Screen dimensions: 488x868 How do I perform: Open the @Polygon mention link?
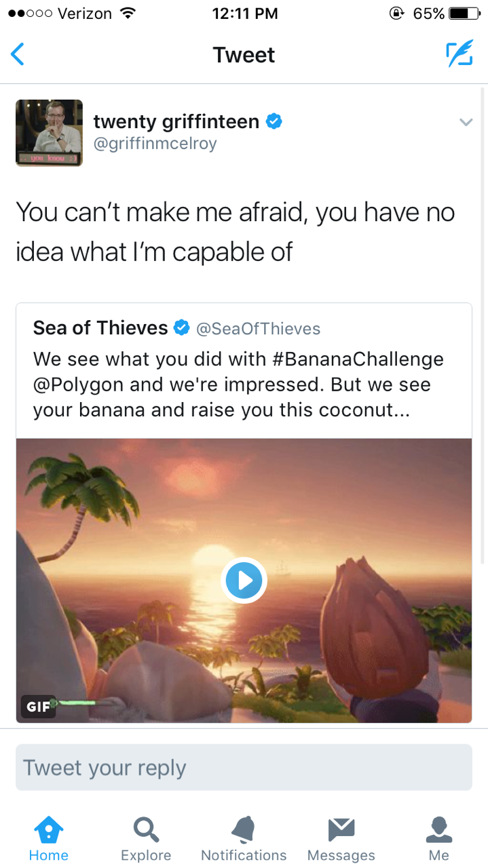(x=79, y=384)
